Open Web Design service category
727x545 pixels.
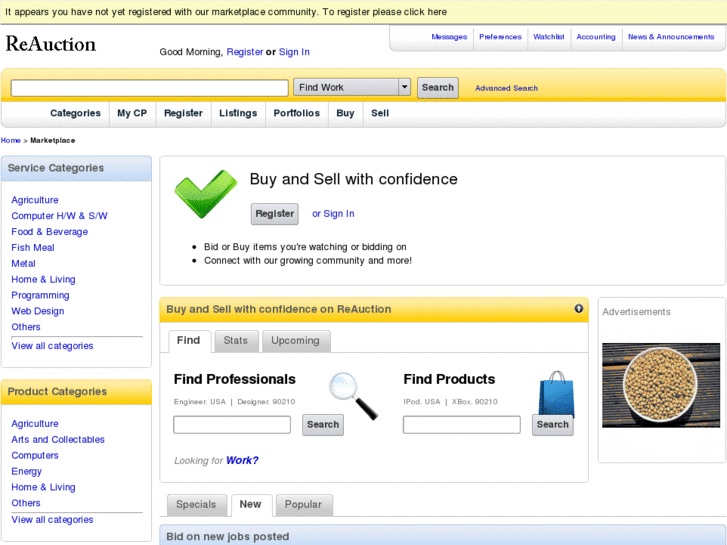(38, 311)
